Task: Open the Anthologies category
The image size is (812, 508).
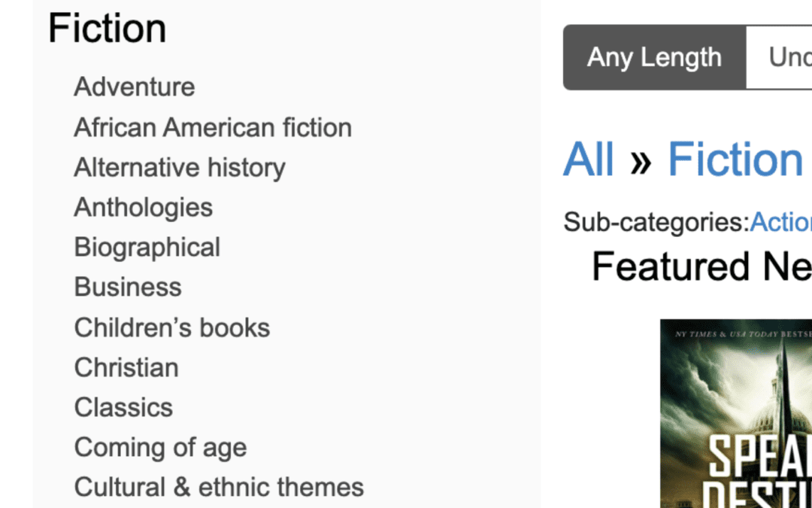Action: tap(143, 207)
